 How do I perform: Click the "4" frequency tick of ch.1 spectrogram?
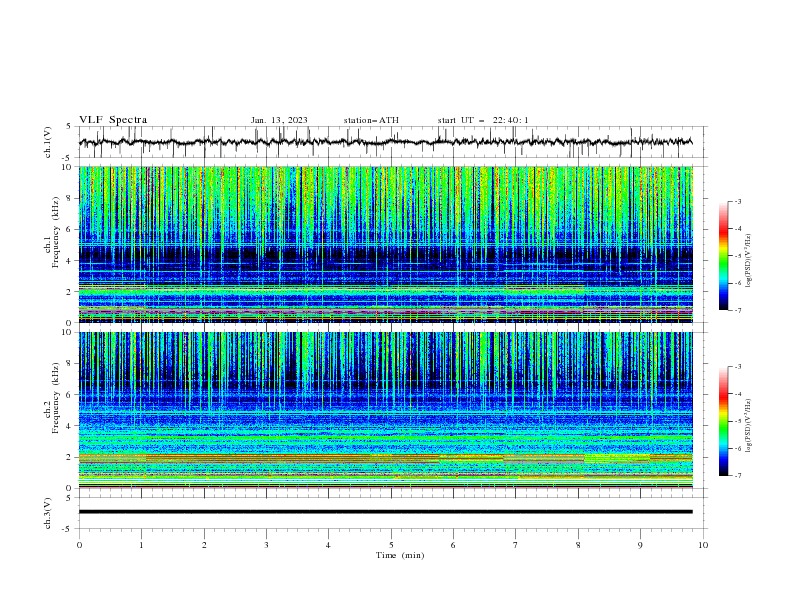click(x=71, y=261)
